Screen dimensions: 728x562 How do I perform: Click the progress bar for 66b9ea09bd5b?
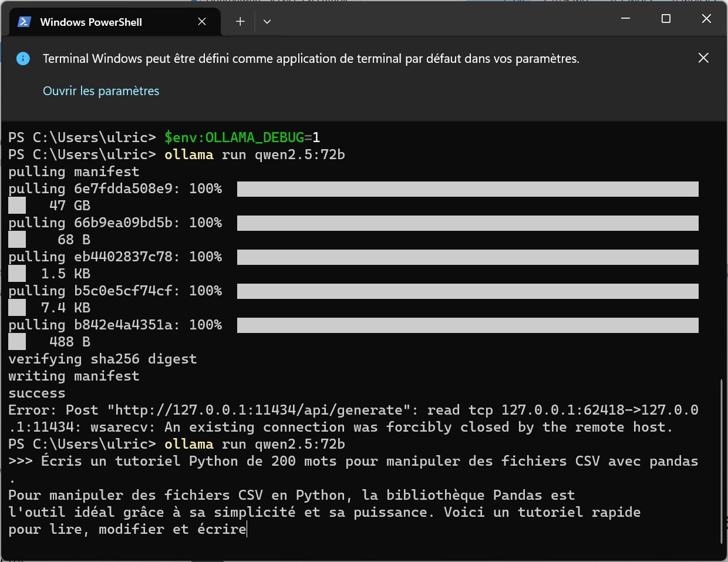[468, 223]
